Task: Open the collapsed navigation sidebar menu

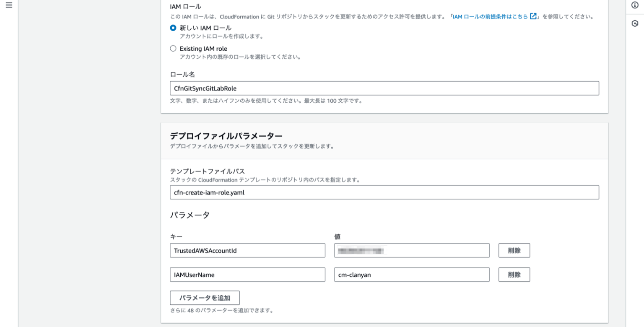Action: click(9, 6)
